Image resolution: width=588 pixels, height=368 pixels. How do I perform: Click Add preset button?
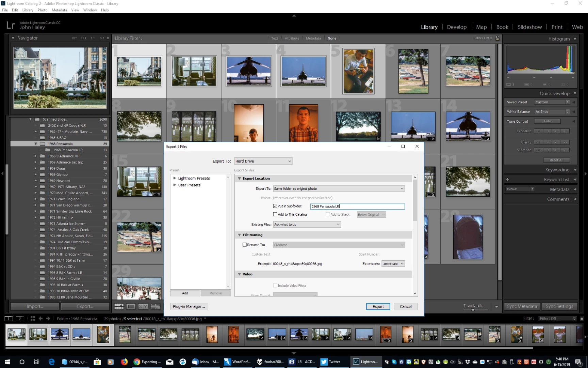(x=185, y=293)
